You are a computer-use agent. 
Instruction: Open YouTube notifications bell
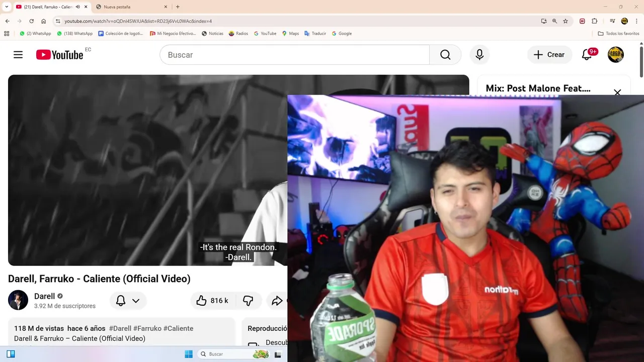click(587, 55)
